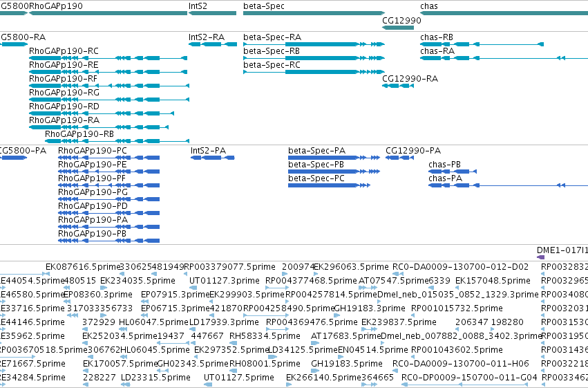Open the LD17939.3prime EST label

224,323
